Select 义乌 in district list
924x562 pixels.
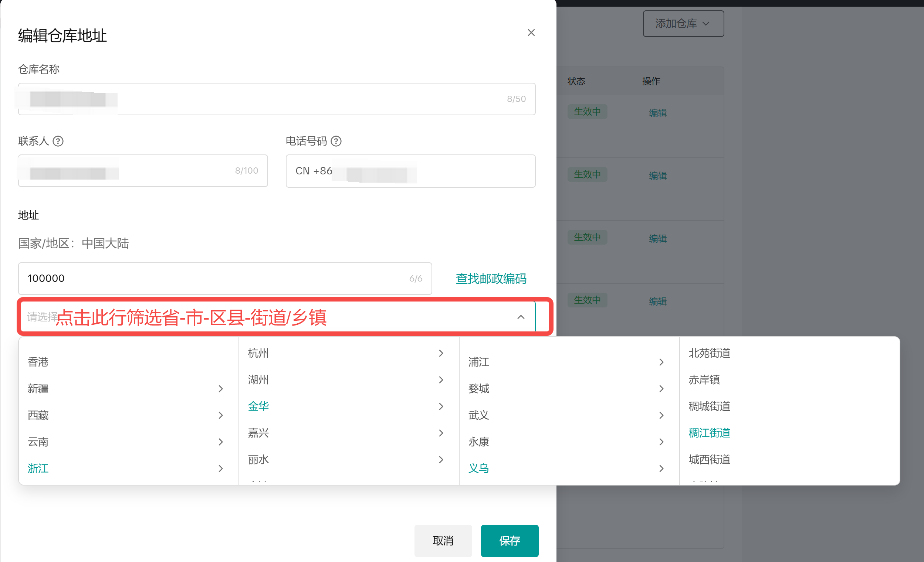coord(478,468)
